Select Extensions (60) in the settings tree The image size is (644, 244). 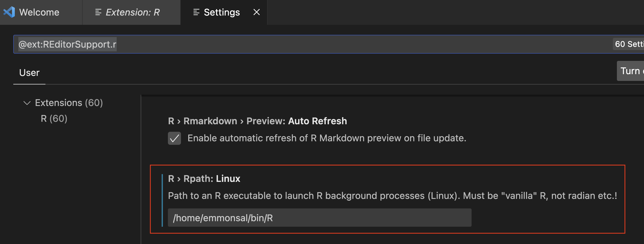(69, 103)
